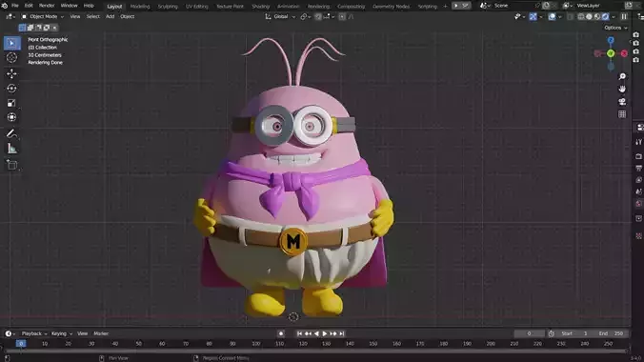Viewport: 644px width, 362px height.
Task: Switch to the Sculpting workspace tab
Action: coord(168,7)
